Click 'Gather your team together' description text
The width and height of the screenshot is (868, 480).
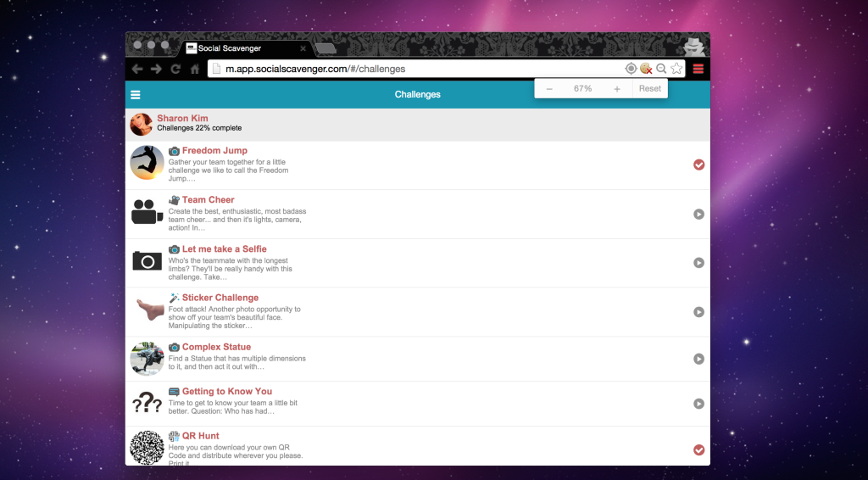228,170
